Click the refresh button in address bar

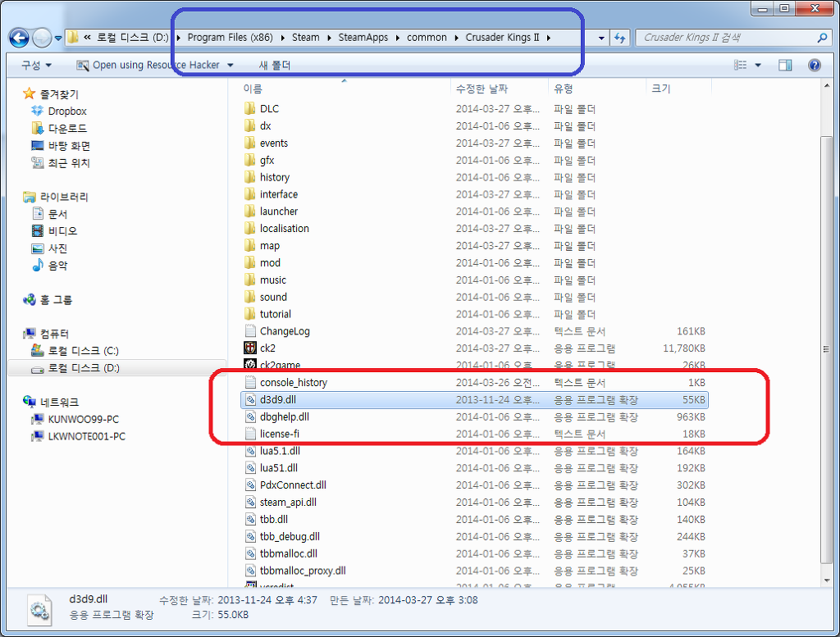(x=620, y=38)
